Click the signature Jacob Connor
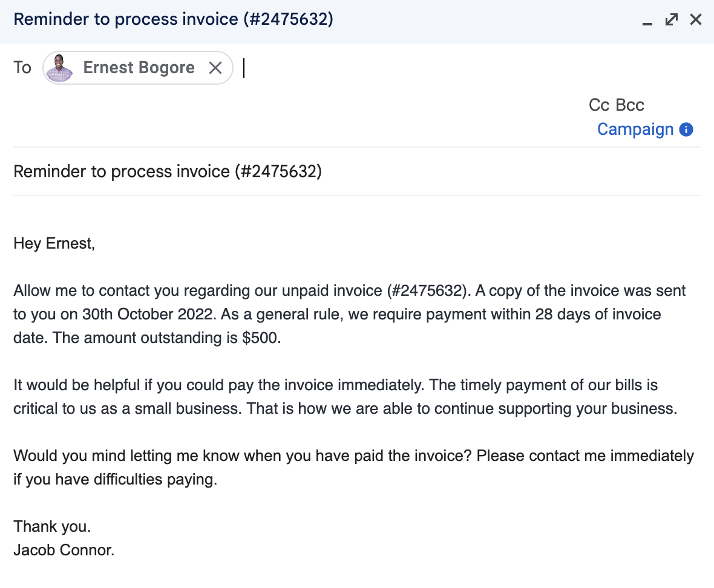 pos(63,550)
